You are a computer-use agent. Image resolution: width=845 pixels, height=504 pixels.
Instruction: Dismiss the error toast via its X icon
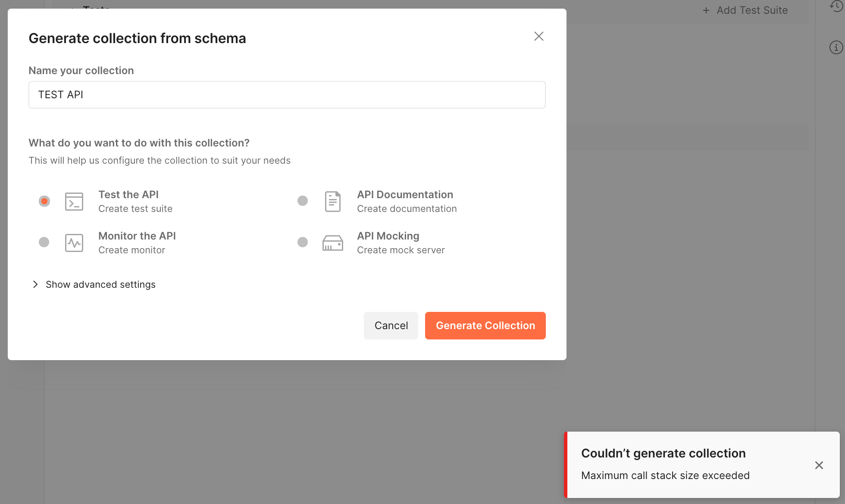[819, 465]
